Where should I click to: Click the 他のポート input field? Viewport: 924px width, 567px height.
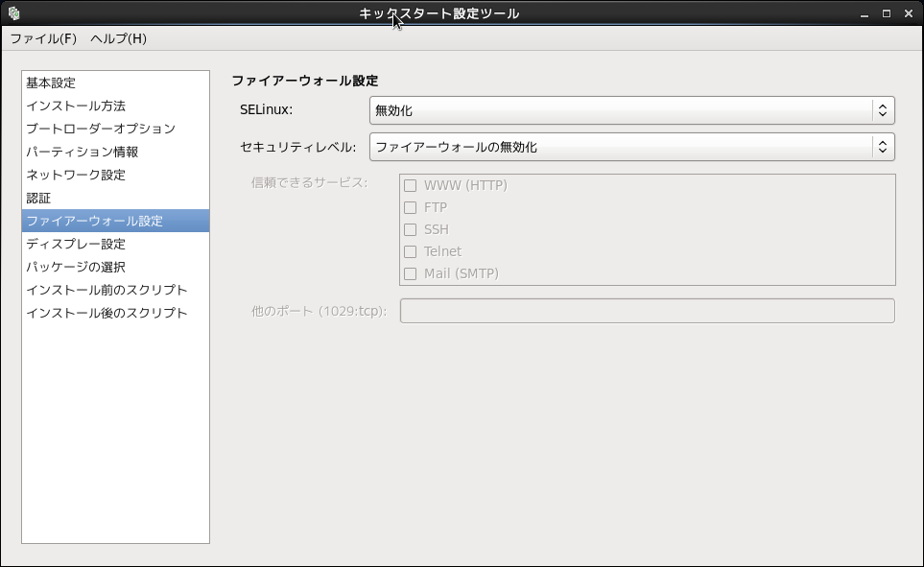pos(647,311)
